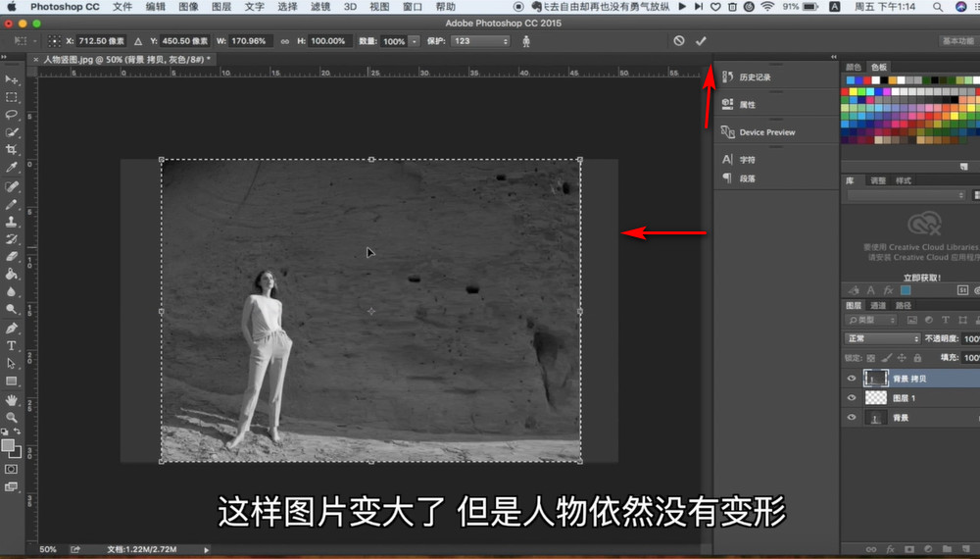
Task: Commit the transform with the checkmark
Action: (701, 40)
